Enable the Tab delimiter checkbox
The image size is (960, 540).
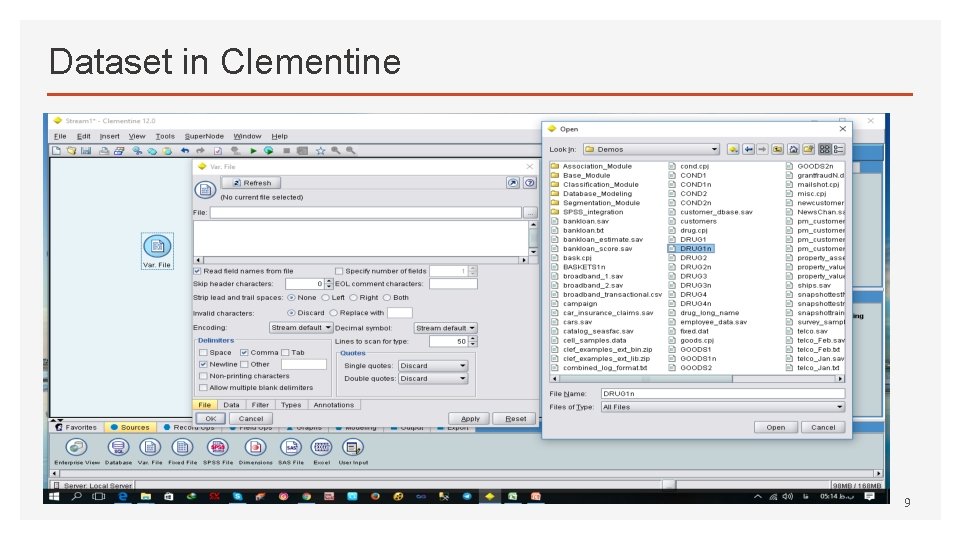pos(285,353)
